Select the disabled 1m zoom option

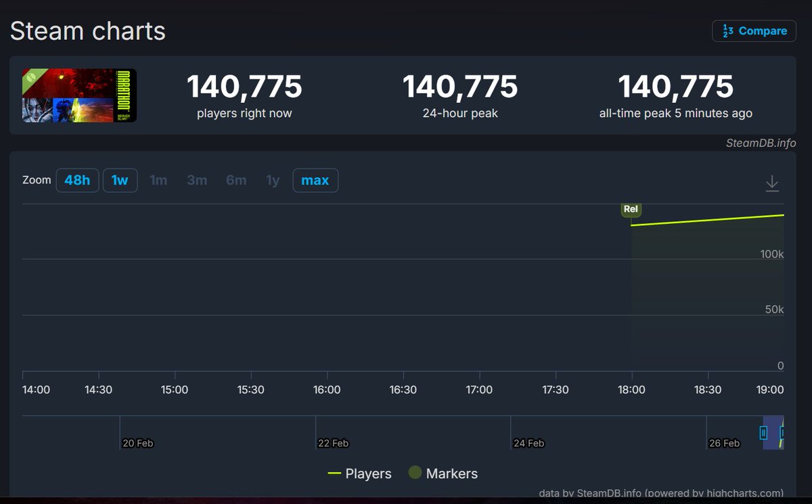(158, 181)
